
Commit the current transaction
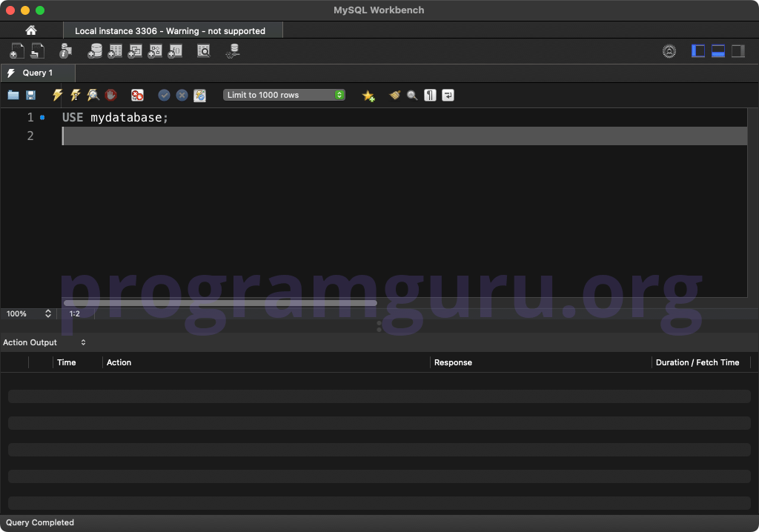coord(164,95)
